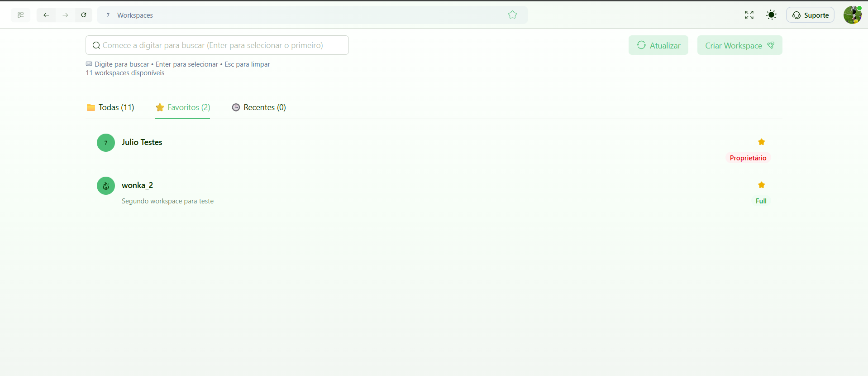Image resolution: width=868 pixels, height=376 pixels.
Task: Click the workspace search field
Action: [217, 45]
